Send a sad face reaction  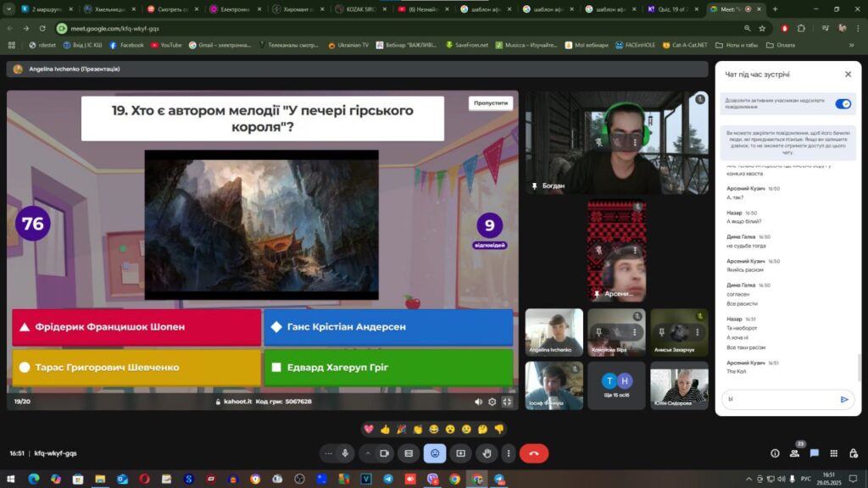pos(467,429)
